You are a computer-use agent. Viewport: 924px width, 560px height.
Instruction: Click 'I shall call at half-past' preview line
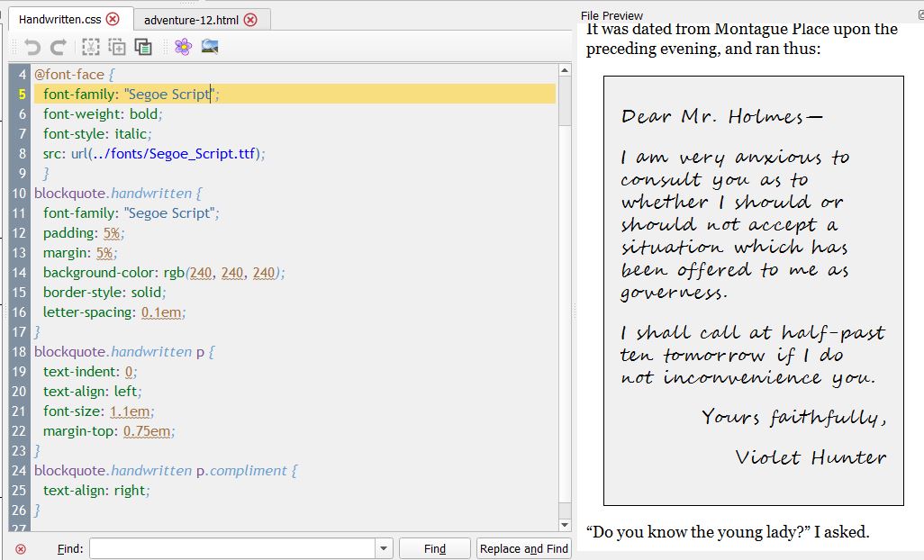753,333
